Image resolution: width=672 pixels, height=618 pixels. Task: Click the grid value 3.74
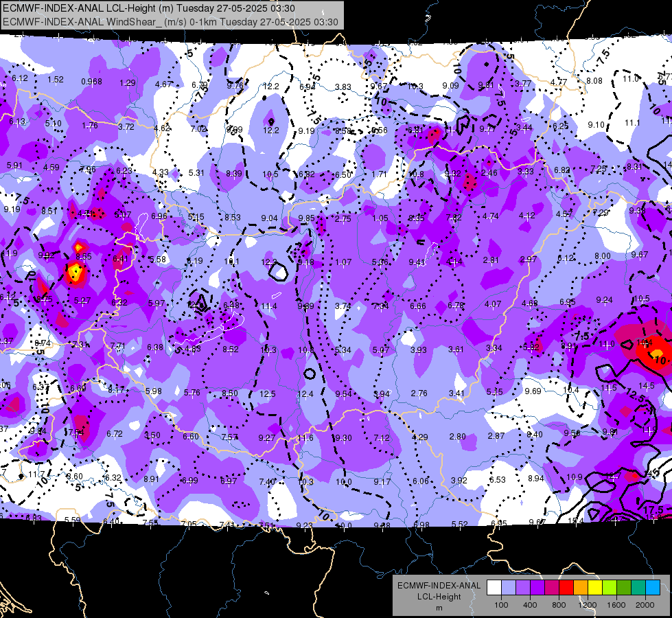point(343,306)
